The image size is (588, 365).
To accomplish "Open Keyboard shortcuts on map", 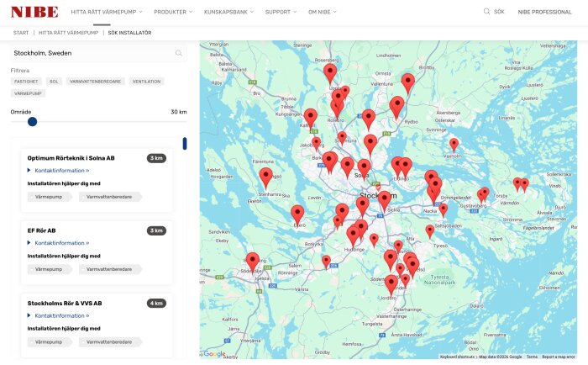I will 457,357.
